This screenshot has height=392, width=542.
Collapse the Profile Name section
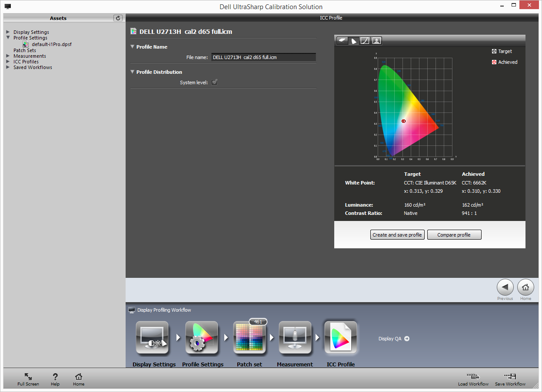[x=133, y=46]
